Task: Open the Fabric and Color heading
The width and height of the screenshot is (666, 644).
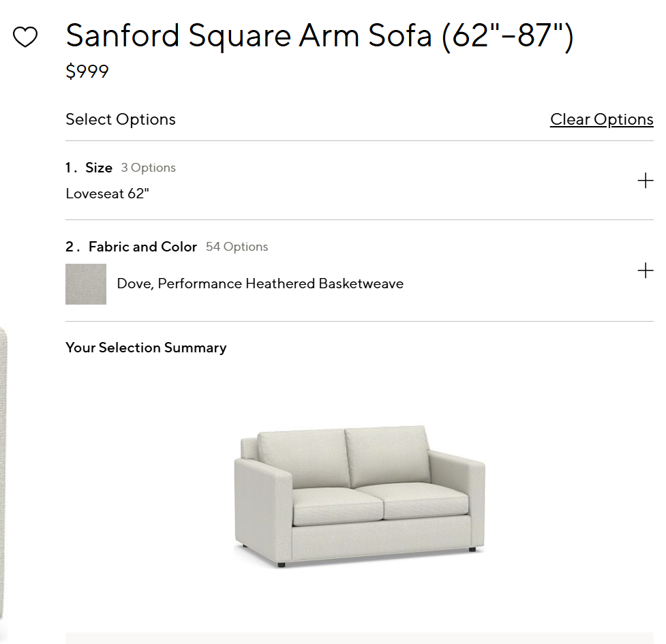Action: tap(142, 247)
